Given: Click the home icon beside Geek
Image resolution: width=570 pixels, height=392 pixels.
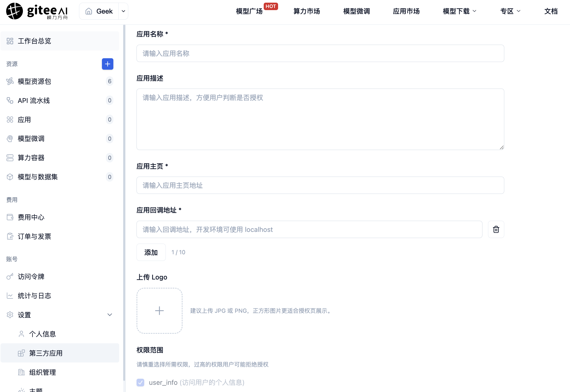Looking at the screenshot, I should click(89, 11).
